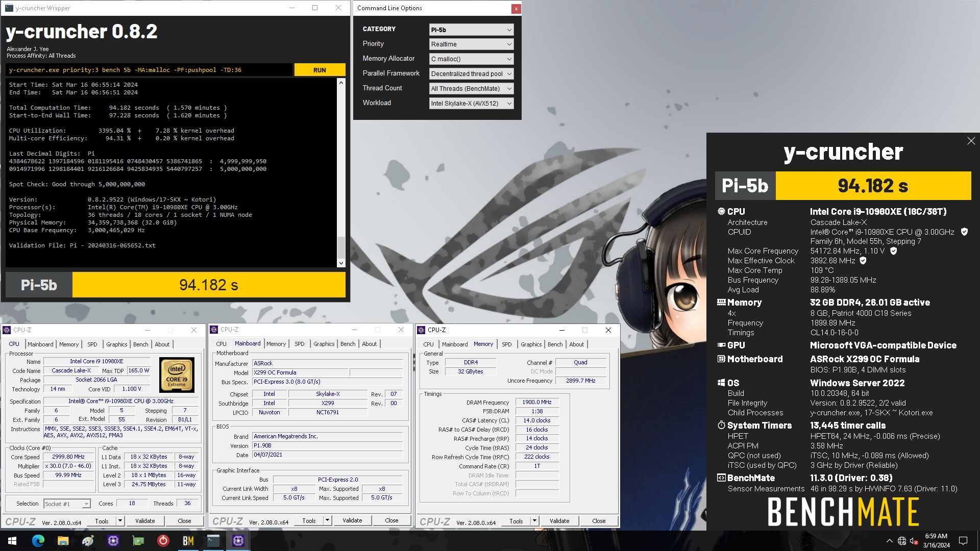980x551 pixels.
Task: Open the Memory Allocator dropdown
Action: tap(471, 59)
